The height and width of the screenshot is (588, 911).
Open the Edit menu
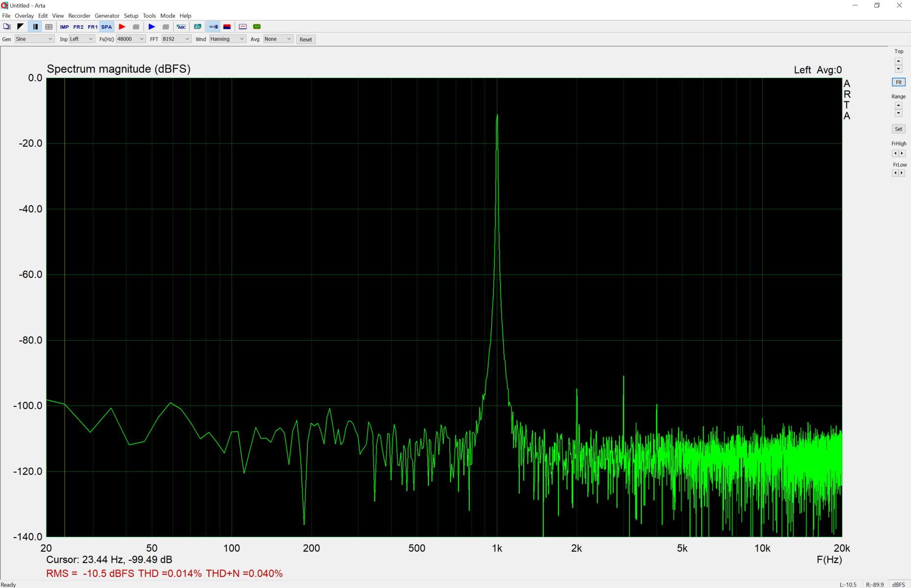43,16
